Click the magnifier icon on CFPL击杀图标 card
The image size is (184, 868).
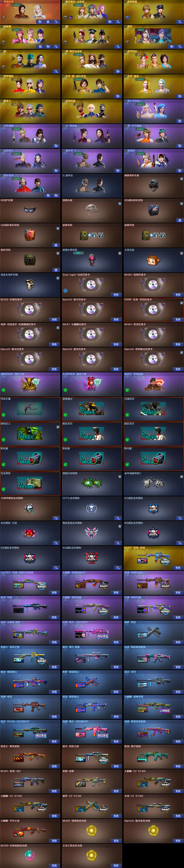tap(118, 518)
